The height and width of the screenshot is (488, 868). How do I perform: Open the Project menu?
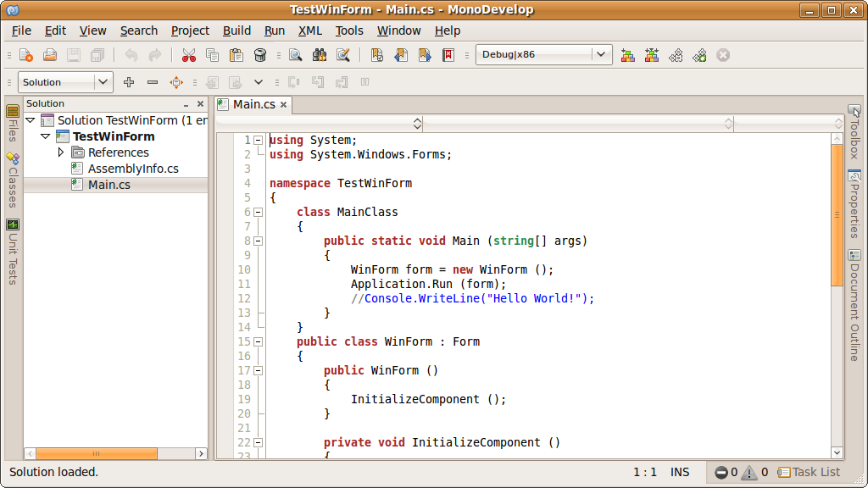[190, 30]
